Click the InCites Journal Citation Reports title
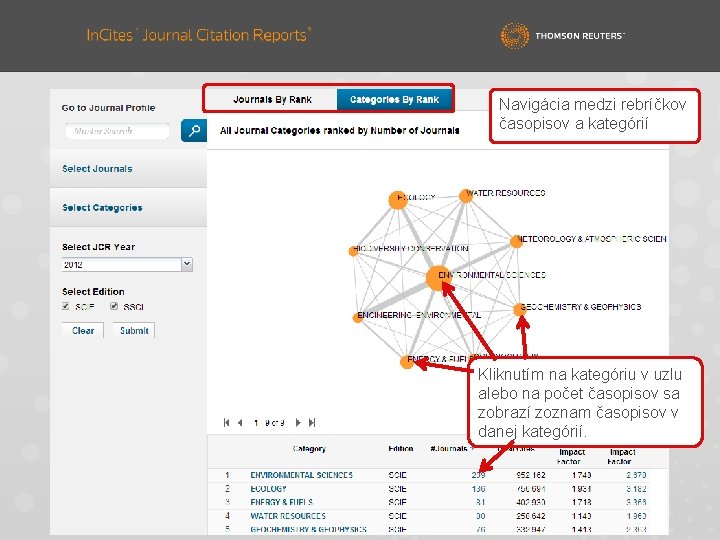Viewport: 720px width, 540px height. pos(198,35)
